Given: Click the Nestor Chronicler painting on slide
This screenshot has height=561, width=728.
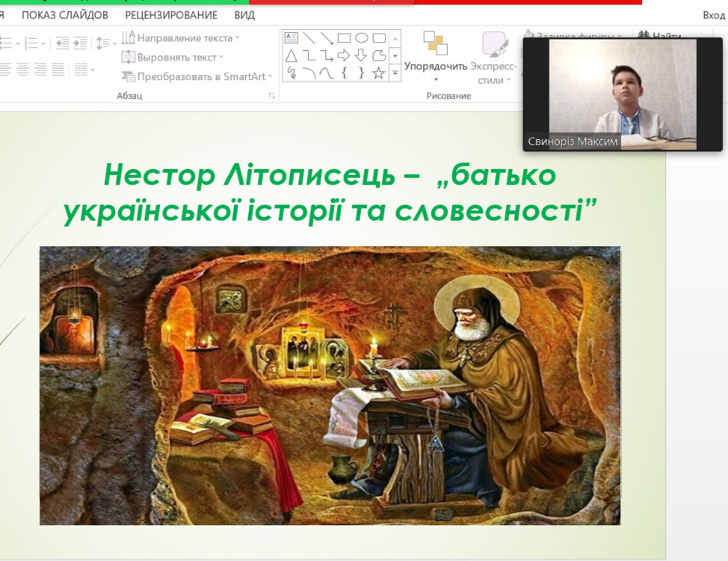Looking at the screenshot, I should (x=330, y=385).
